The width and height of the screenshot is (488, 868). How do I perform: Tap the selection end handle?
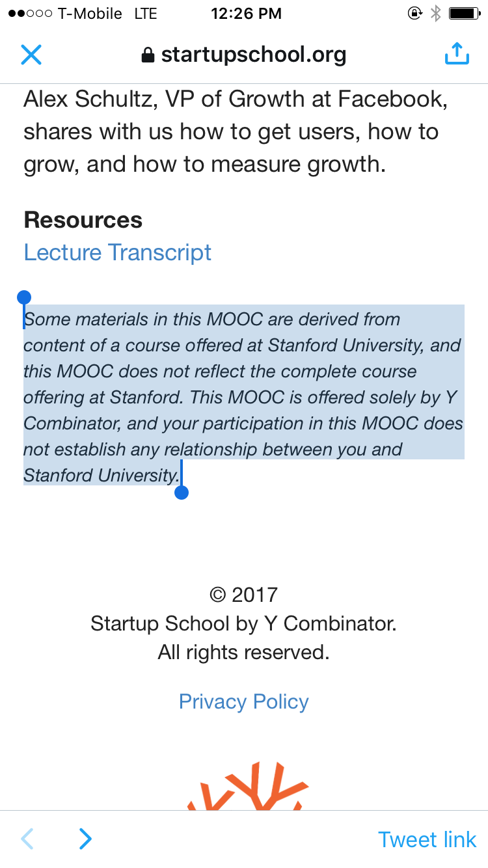pyautogui.click(x=182, y=492)
